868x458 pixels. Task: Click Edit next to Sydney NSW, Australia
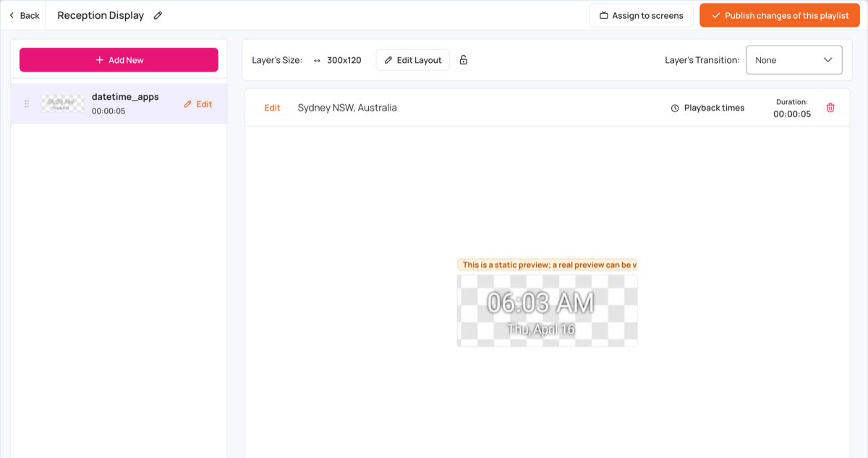(x=272, y=108)
